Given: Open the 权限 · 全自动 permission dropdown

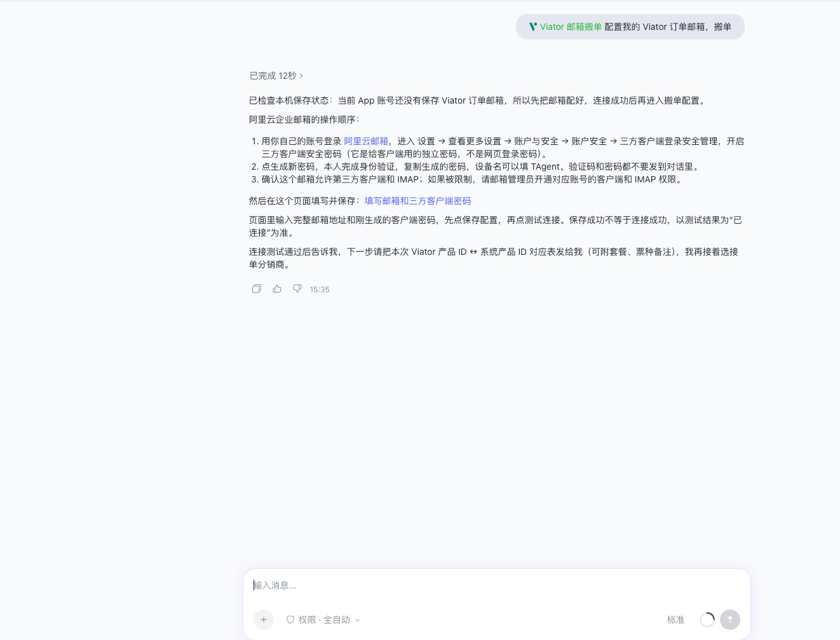Looking at the screenshot, I should tap(323, 620).
